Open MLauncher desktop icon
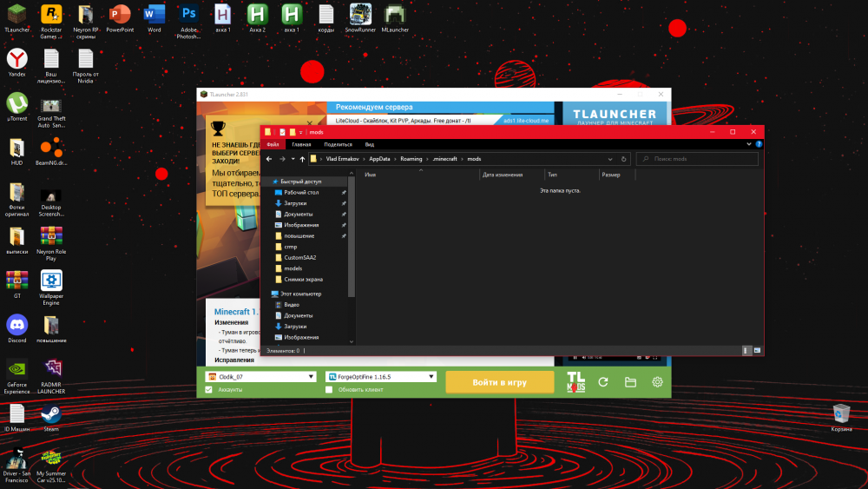 [395, 18]
